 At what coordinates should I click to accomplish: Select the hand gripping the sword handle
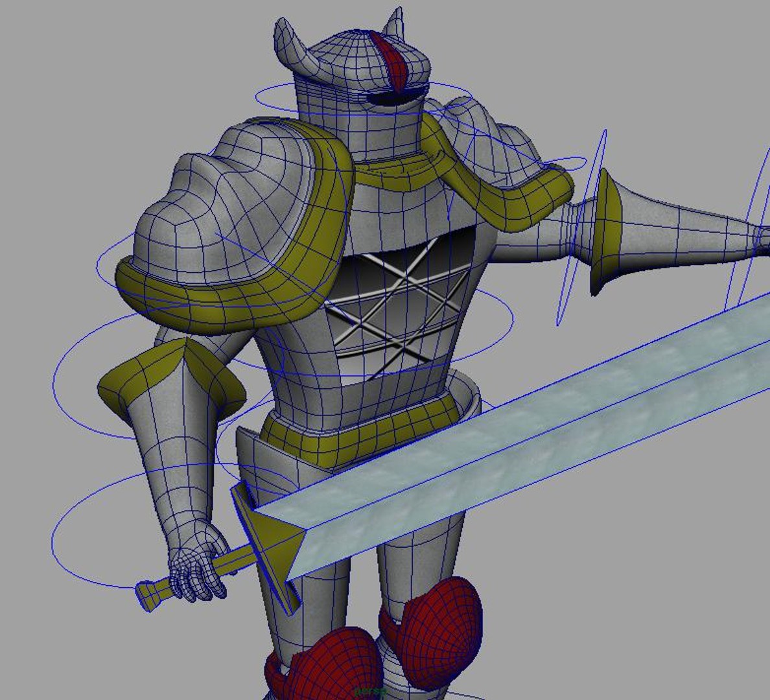(x=199, y=560)
